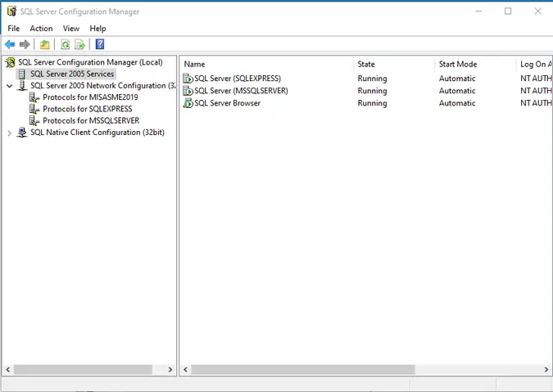The width and height of the screenshot is (553, 392).
Task: Select SQL Native Client Configuration (32bit) item
Action: tap(97, 133)
